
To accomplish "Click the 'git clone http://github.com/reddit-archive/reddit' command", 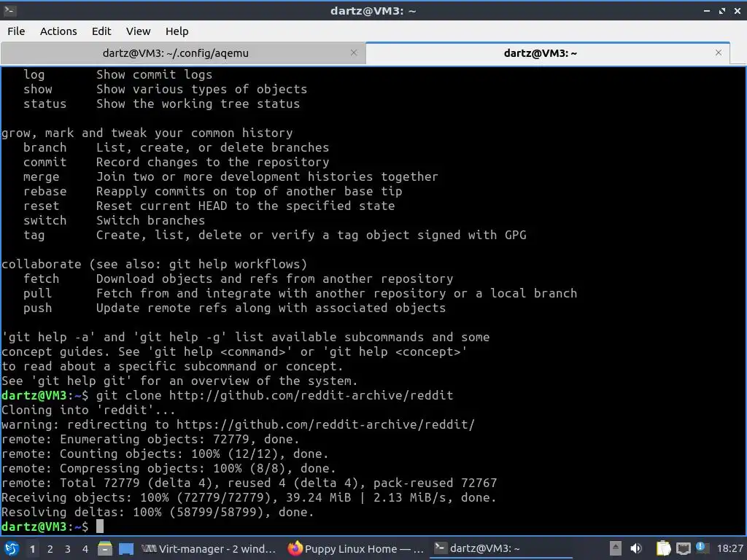I will click(274, 395).
